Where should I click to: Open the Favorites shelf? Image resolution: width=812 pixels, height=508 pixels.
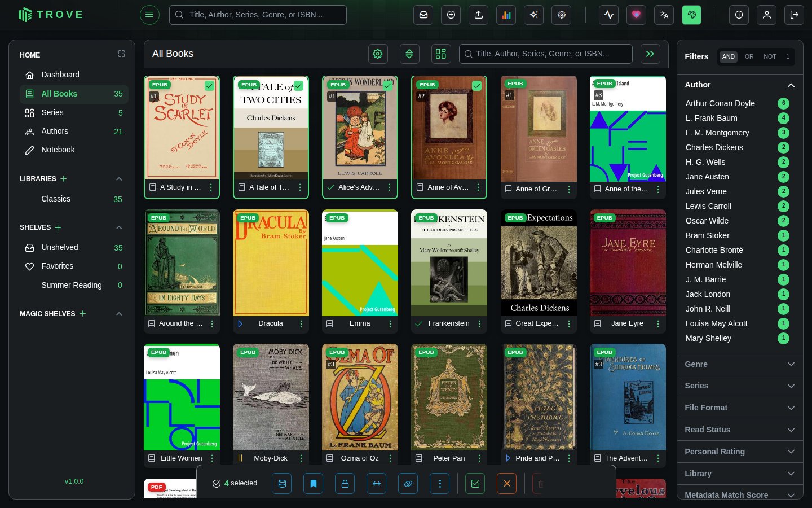point(74,266)
